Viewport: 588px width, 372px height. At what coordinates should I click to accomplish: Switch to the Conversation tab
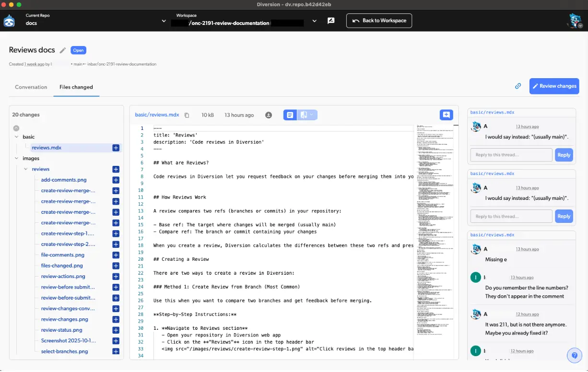pos(31,87)
